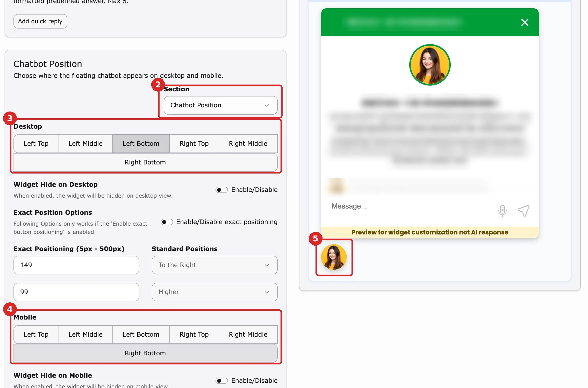This screenshot has height=388, width=588.
Task: Select Mobile Left Middle position
Action: pos(85,335)
